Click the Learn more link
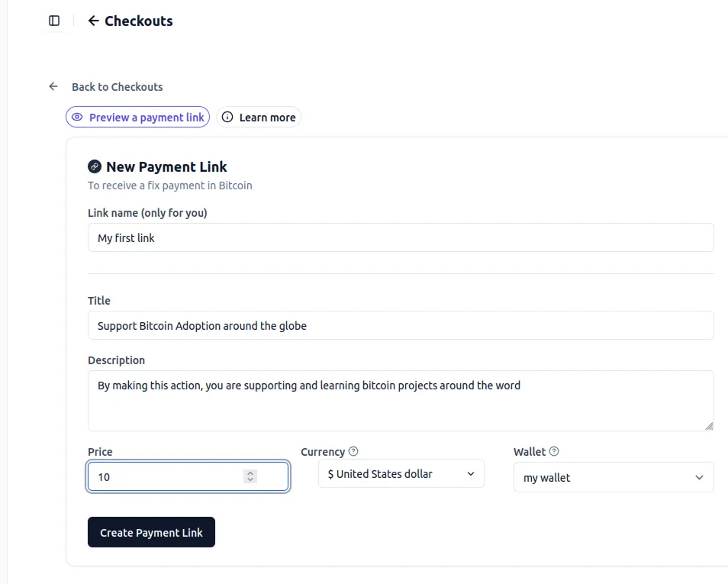Screen dimensions: 728x584 click(x=266, y=117)
